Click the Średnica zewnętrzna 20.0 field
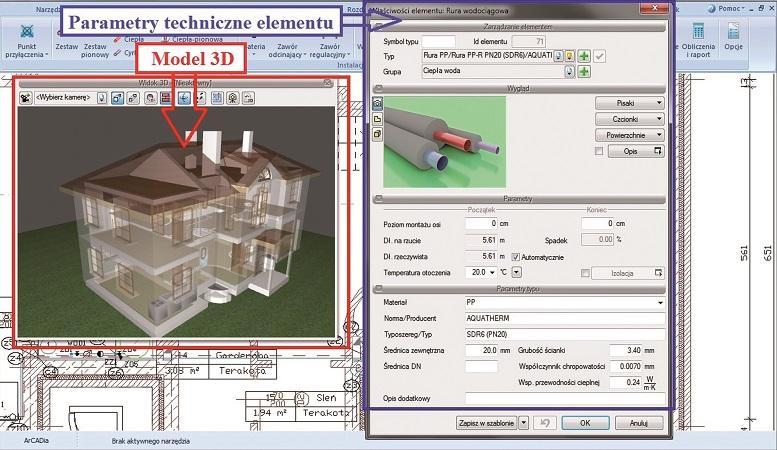Viewport: 777px width, 450px height. pos(481,350)
